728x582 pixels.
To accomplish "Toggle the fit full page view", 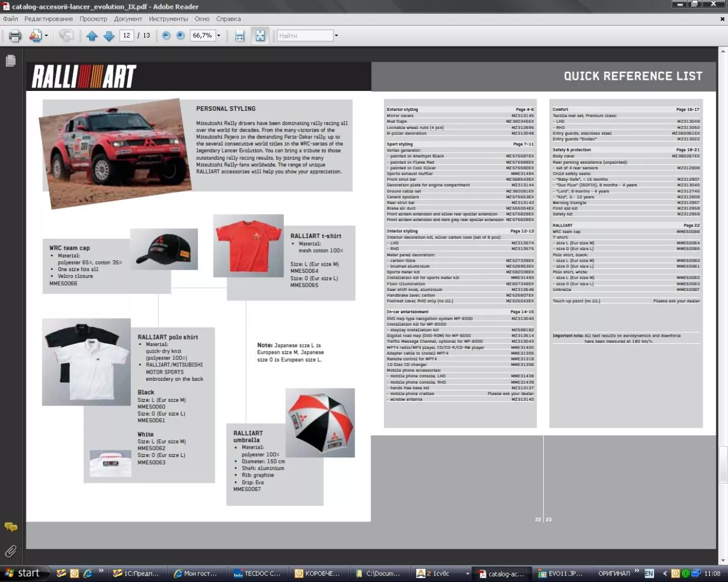I will (x=260, y=36).
